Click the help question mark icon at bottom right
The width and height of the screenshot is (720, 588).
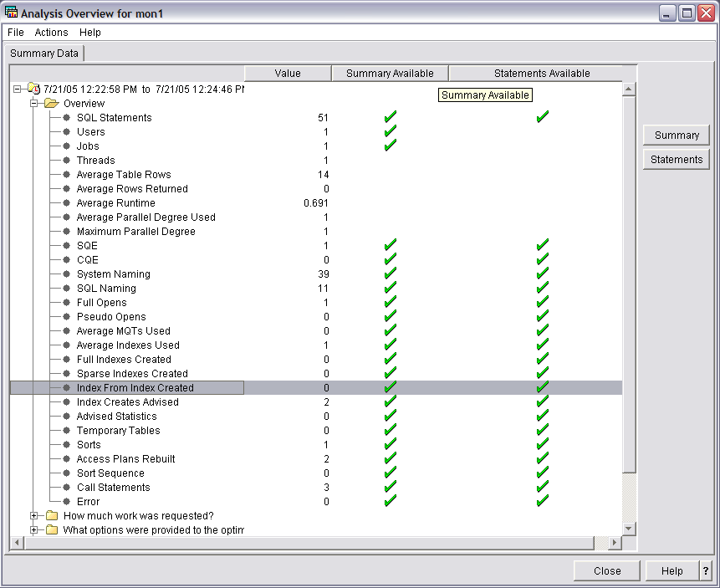(x=703, y=571)
